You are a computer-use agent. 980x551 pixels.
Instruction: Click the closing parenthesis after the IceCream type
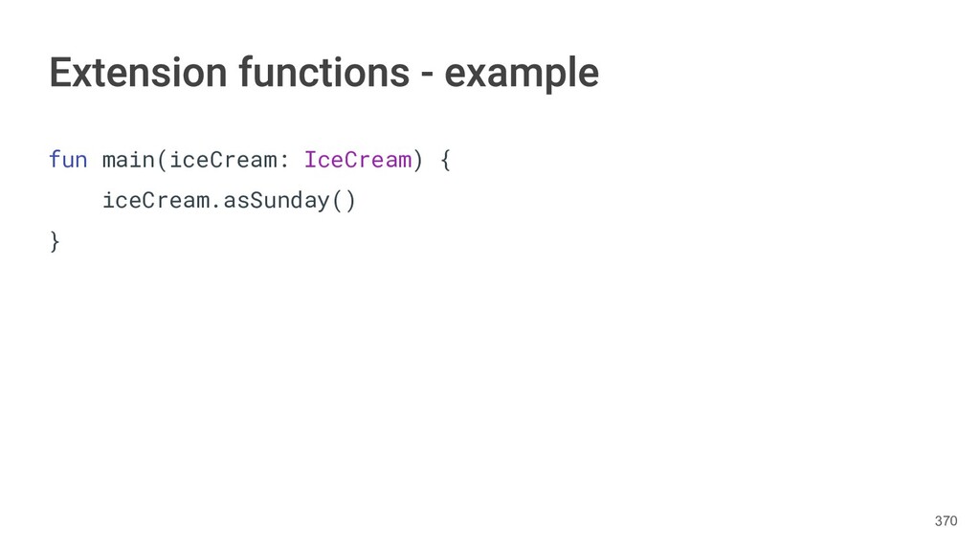tap(417, 160)
